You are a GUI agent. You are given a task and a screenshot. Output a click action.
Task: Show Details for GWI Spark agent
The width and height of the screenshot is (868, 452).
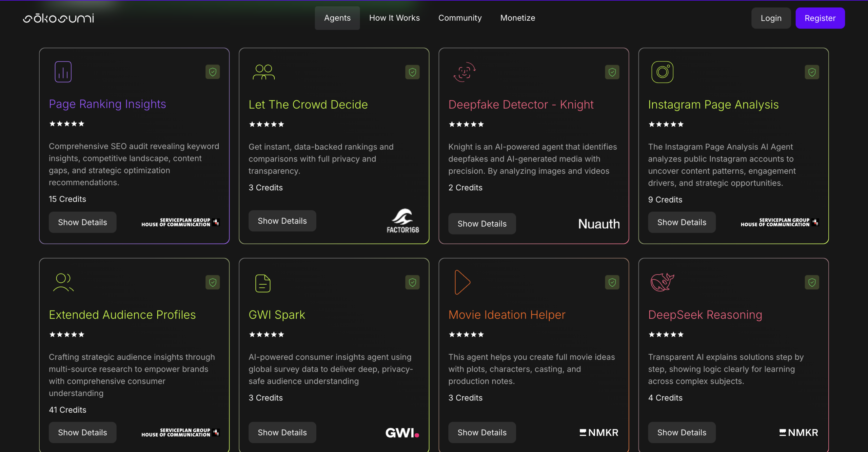point(282,432)
